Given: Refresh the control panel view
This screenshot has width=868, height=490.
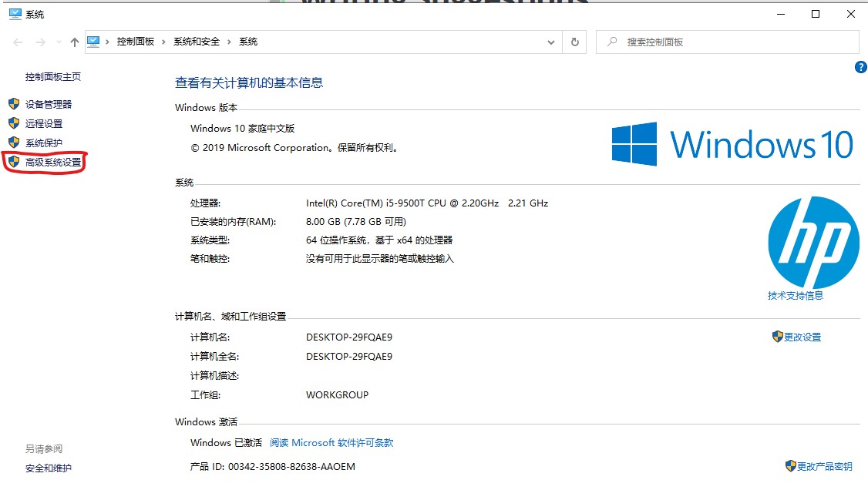Looking at the screenshot, I should pos(574,42).
